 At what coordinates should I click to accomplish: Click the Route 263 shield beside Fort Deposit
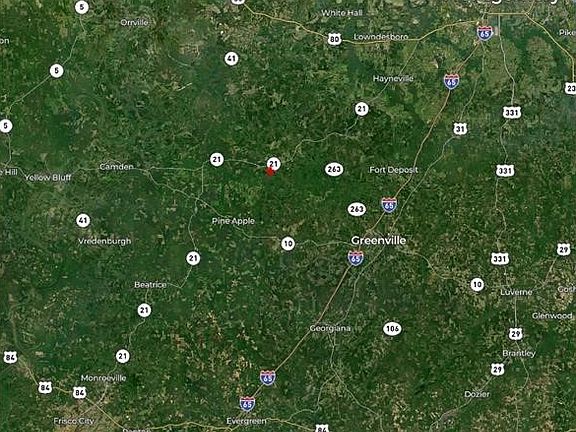point(334,169)
